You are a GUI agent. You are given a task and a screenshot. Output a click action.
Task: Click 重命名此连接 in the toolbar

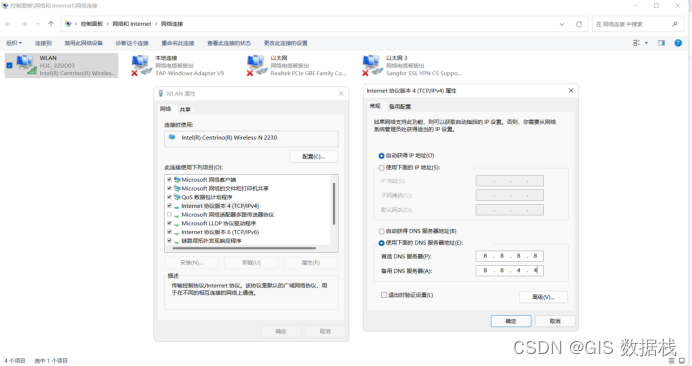coord(178,43)
